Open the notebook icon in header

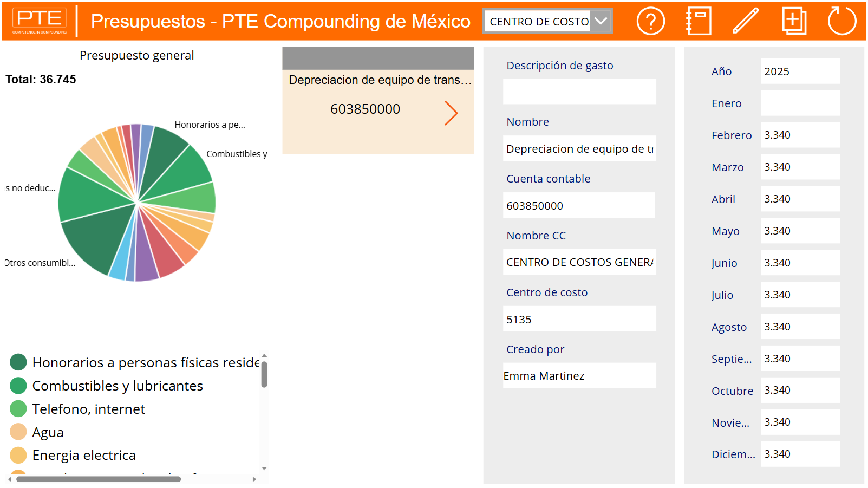pos(699,22)
